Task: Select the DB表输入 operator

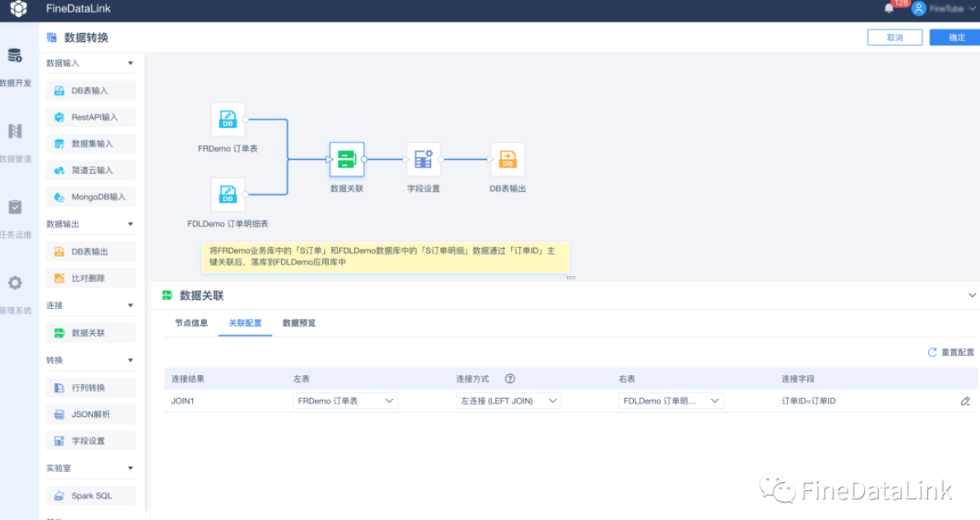Action: pos(91,91)
